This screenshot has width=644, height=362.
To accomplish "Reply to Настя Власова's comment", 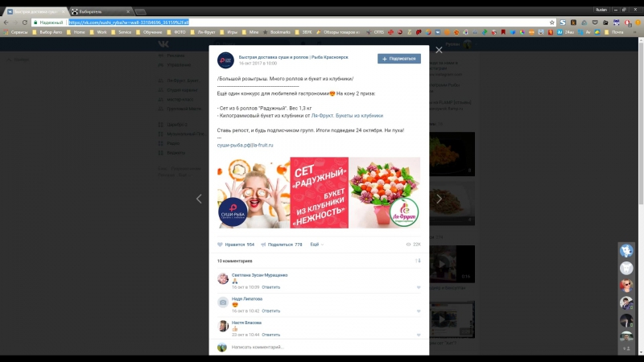I will [270, 335].
